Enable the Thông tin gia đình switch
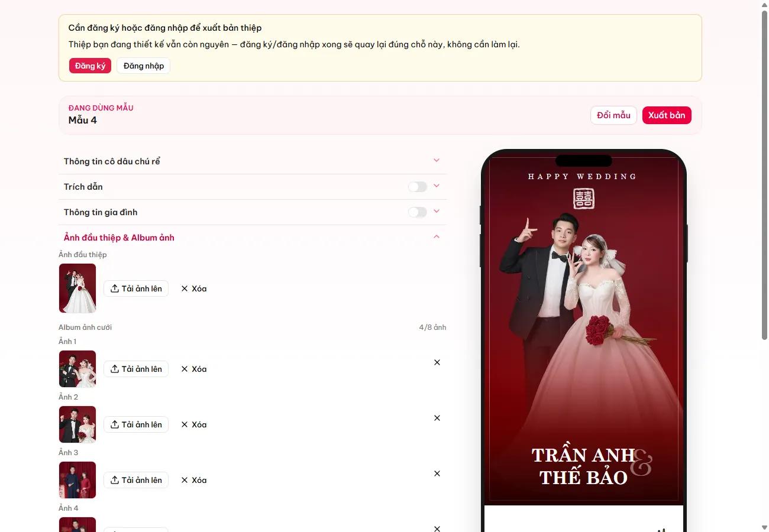Screen dimensions: 769x532 (x=418, y=212)
